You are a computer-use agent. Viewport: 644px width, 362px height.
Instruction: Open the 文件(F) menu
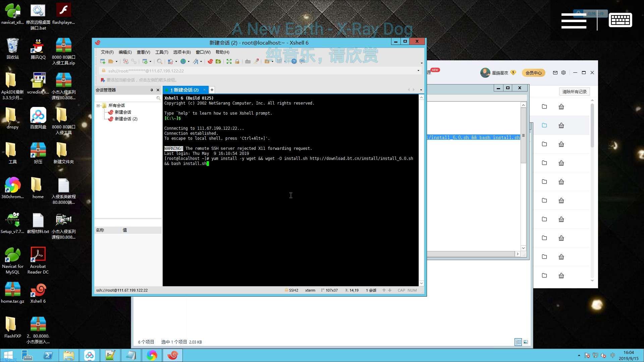pos(107,52)
